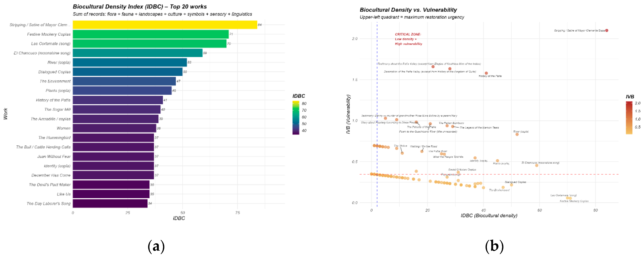Image resolution: width=644 pixels, height=258 pixels.
Task: Click the 'IVB' legend title
Action: point(630,97)
